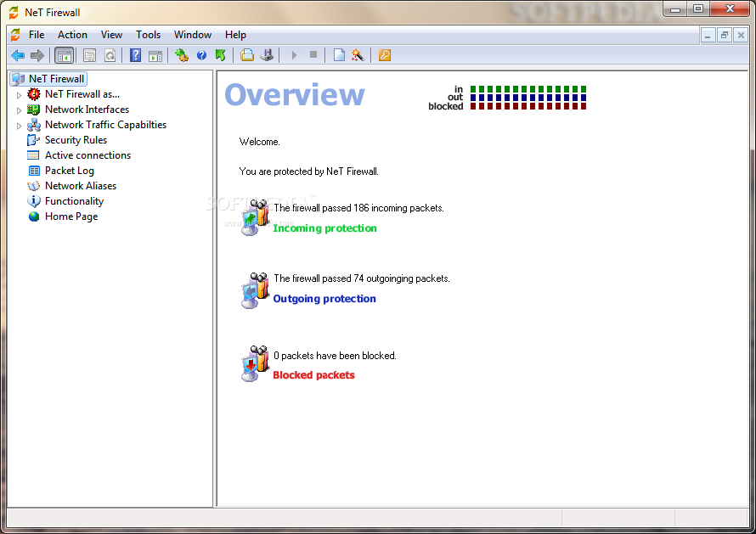Click the Network Aliases tree icon
This screenshot has width=756, height=534.
pos(34,186)
